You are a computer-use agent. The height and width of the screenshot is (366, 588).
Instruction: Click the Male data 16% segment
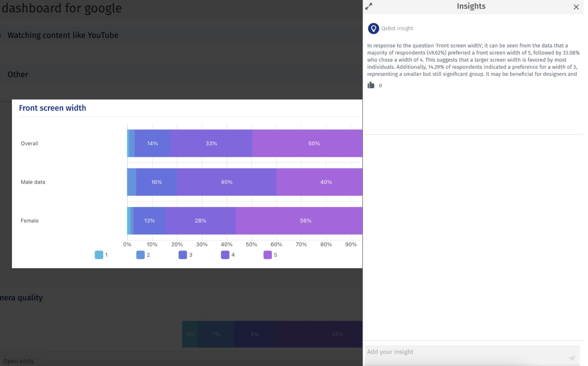pyautogui.click(x=156, y=182)
